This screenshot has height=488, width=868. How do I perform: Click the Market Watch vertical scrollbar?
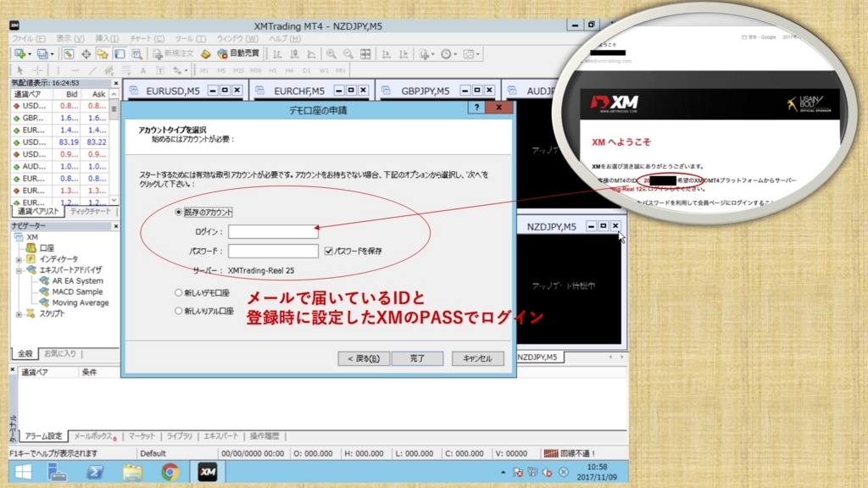click(x=114, y=147)
